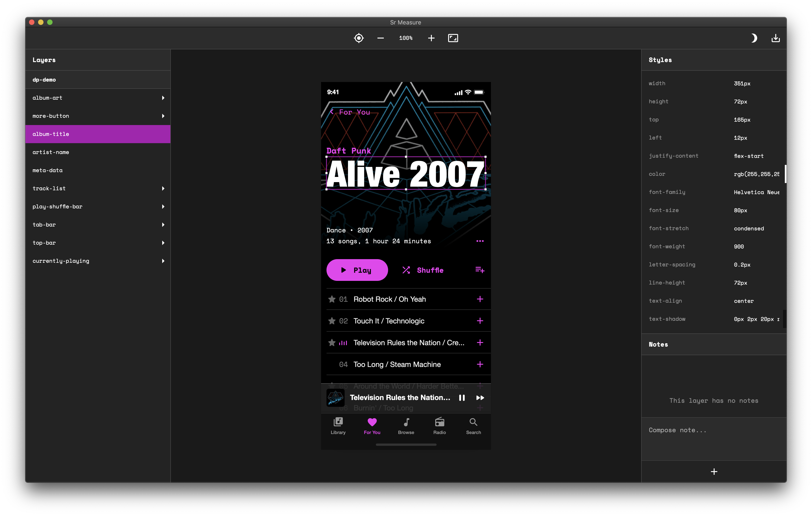Click the fast-forward icon in now-playing bar
The height and width of the screenshot is (516, 812).
point(480,398)
